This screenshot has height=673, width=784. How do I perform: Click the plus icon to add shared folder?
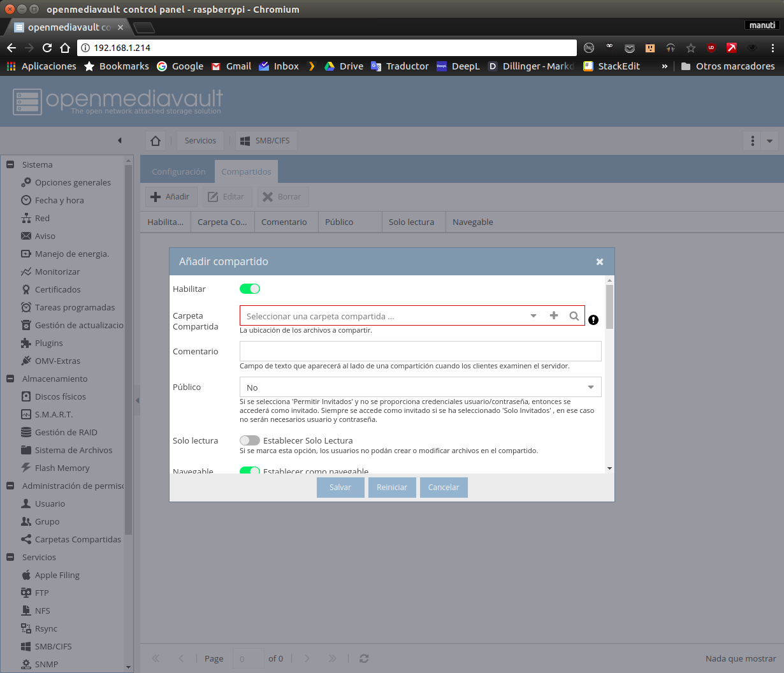[x=554, y=315]
